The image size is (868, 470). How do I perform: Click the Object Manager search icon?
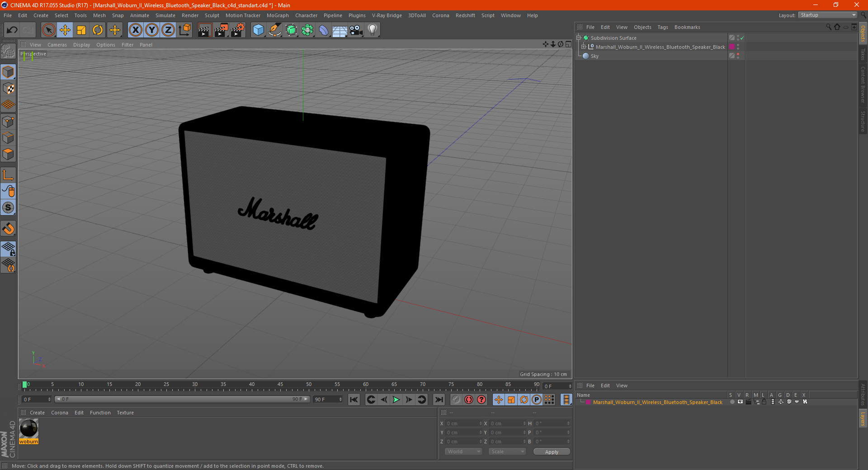(828, 27)
